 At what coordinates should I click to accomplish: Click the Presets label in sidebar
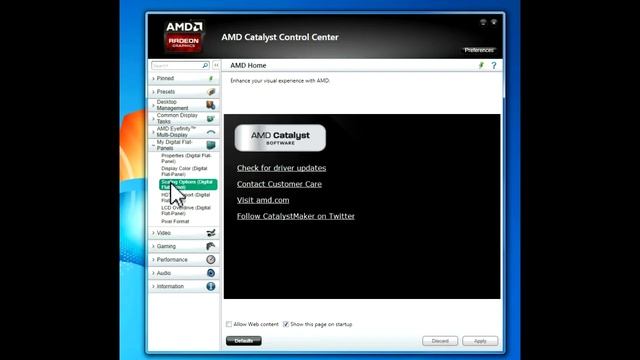pyautogui.click(x=166, y=92)
